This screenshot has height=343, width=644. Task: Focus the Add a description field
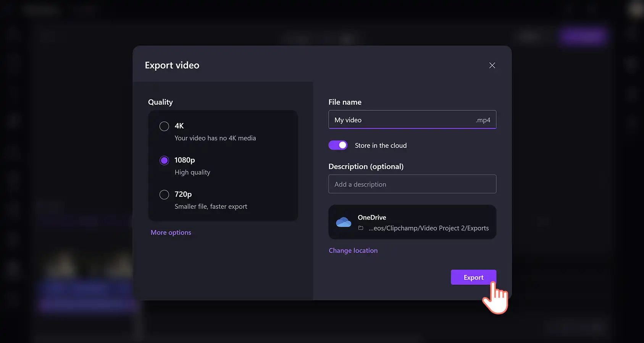point(412,184)
